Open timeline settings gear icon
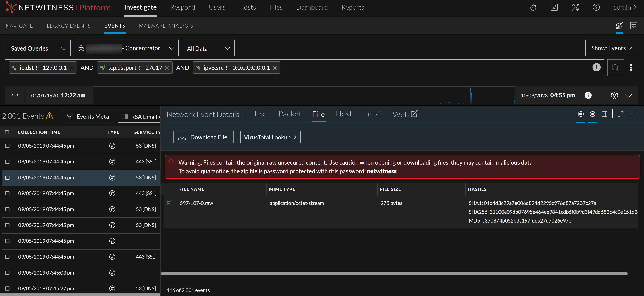The image size is (644, 296). pos(614,95)
